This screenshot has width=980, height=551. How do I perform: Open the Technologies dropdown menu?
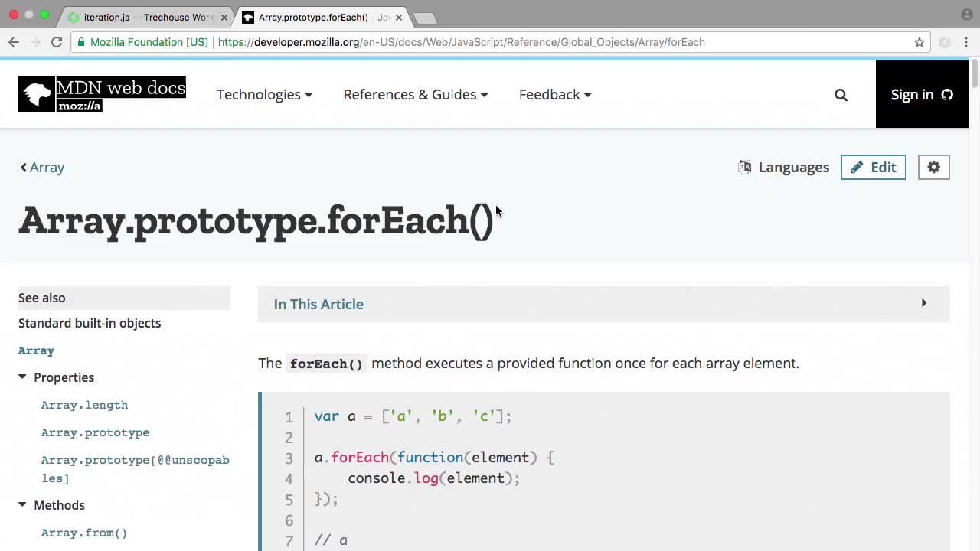pyautogui.click(x=264, y=95)
